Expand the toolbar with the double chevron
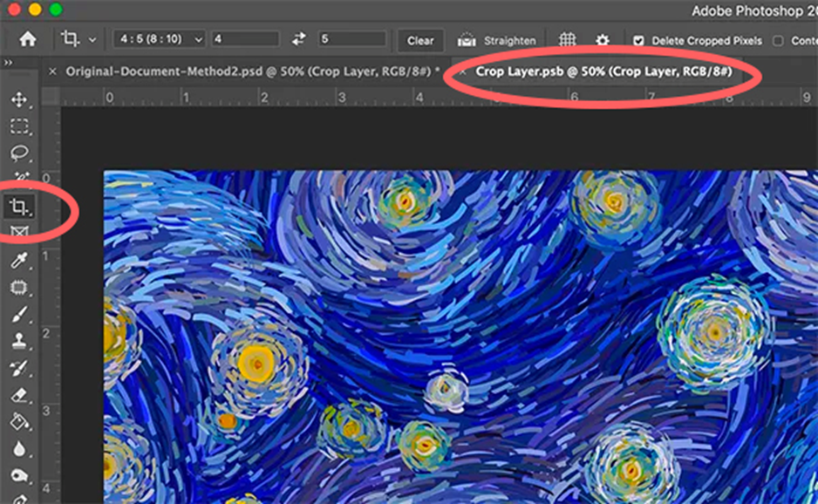Image resolution: width=818 pixels, height=504 pixels. 8,63
